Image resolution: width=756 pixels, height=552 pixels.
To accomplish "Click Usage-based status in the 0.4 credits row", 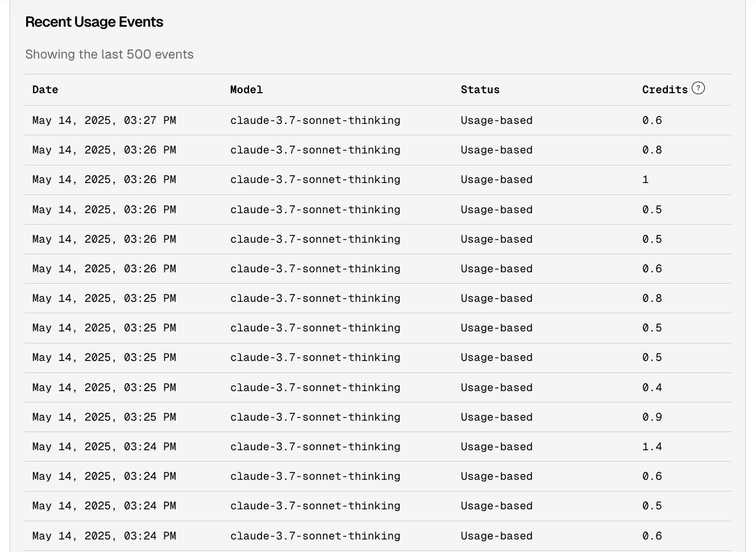I will [496, 388].
